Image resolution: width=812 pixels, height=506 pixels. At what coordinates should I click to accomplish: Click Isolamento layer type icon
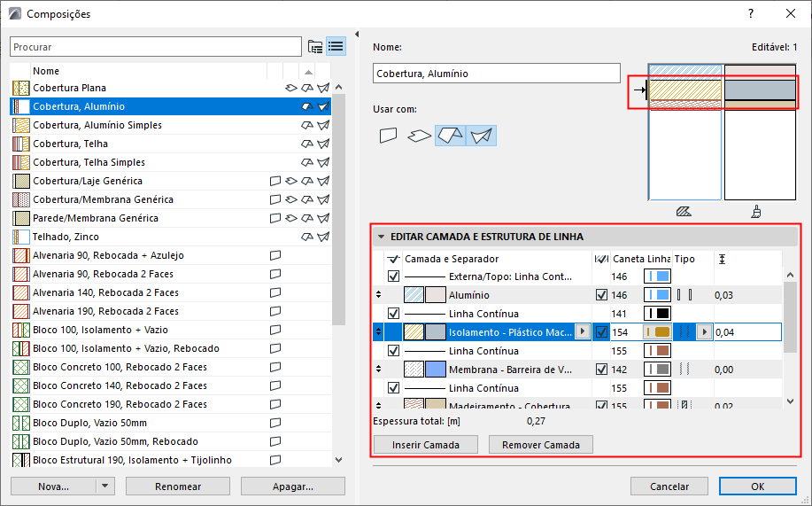pos(684,332)
